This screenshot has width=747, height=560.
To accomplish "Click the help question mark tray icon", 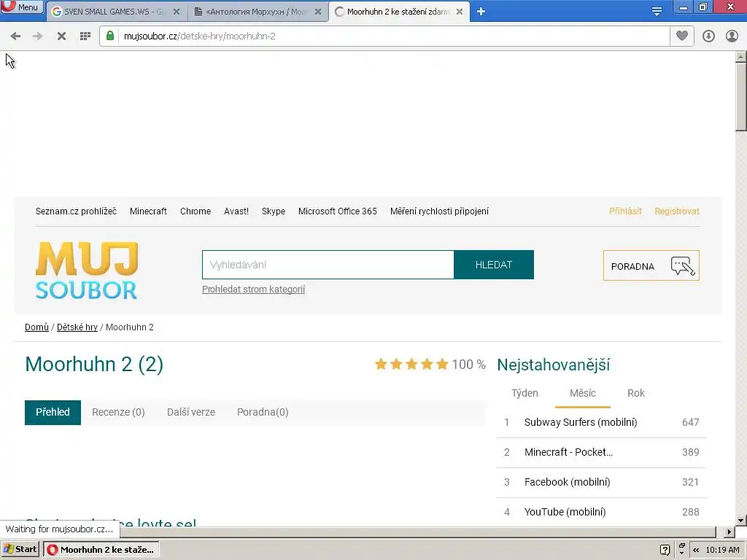I will click(665, 550).
